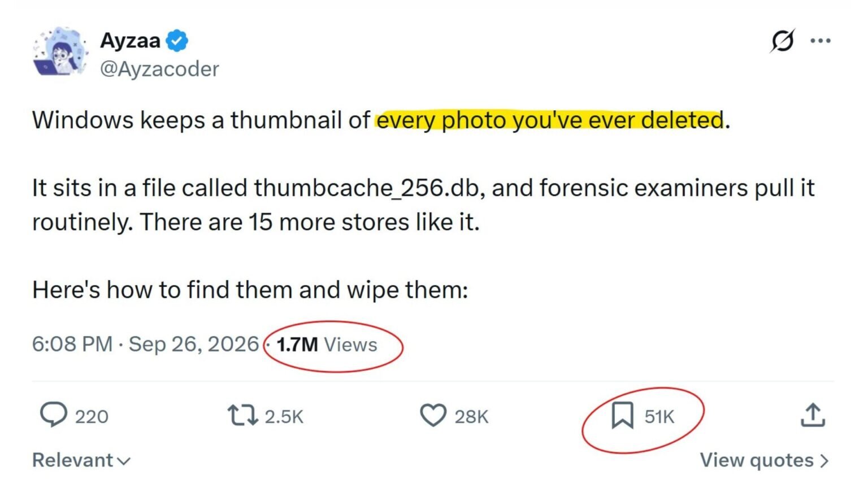Bookmark the tweet with bookmark icon
The width and height of the screenshot is (868, 488).
[x=622, y=416]
